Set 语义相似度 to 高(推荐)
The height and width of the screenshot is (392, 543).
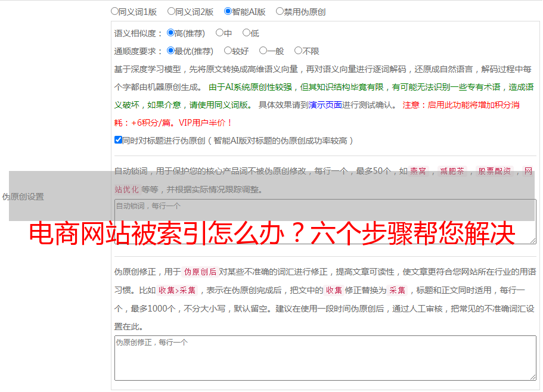tap(170, 33)
